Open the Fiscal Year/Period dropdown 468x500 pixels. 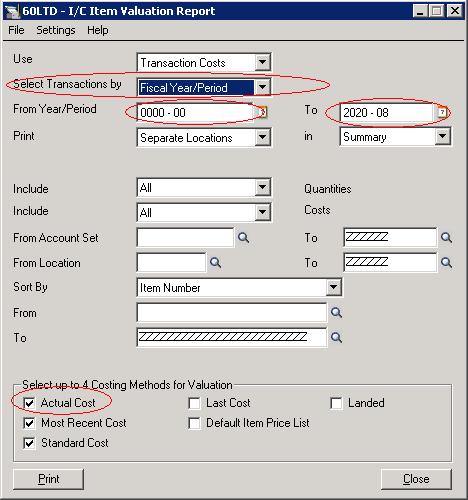click(x=263, y=87)
